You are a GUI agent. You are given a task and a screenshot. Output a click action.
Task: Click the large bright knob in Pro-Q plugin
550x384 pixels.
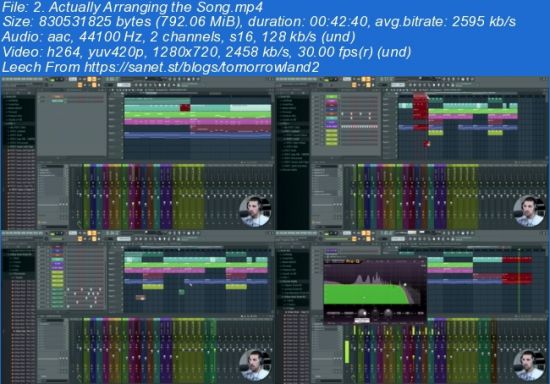coord(362,313)
